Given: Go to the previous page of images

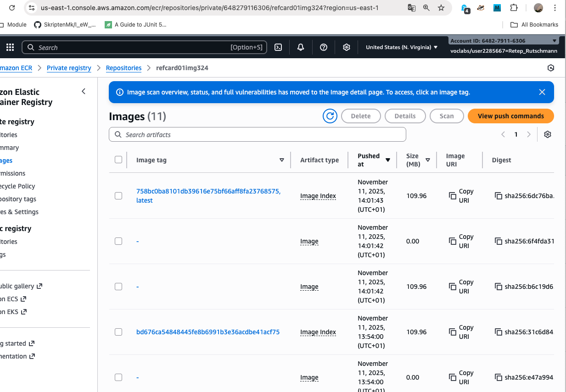Looking at the screenshot, I should (x=503, y=134).
